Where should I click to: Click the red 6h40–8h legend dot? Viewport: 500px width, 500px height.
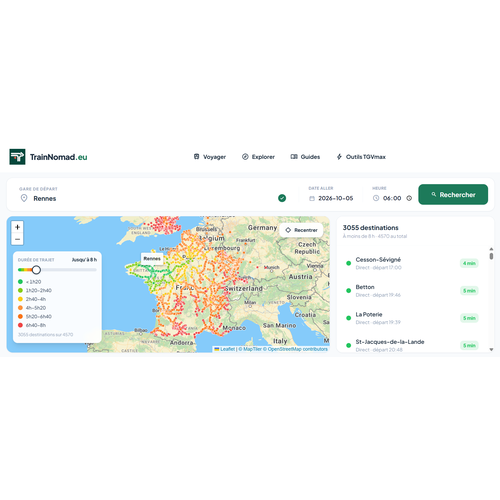pos(20,325)
